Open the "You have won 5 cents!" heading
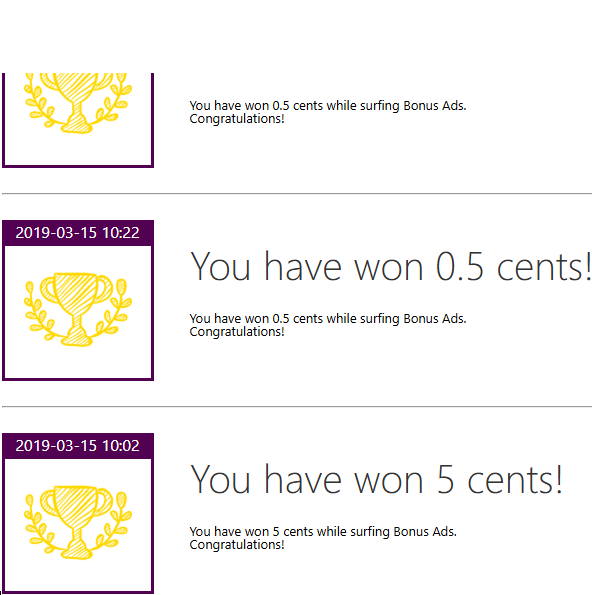Image resolution: width=592 pixels, height=595 pixels. [376, 480]
